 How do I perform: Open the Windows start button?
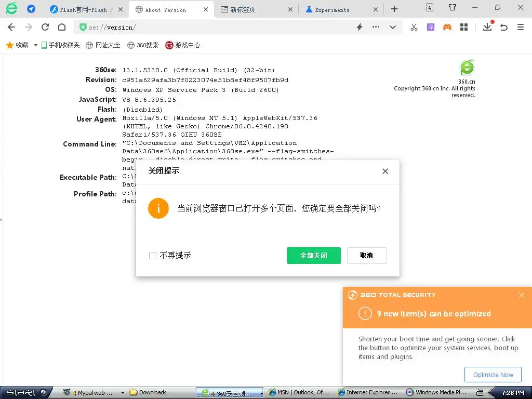25,393
